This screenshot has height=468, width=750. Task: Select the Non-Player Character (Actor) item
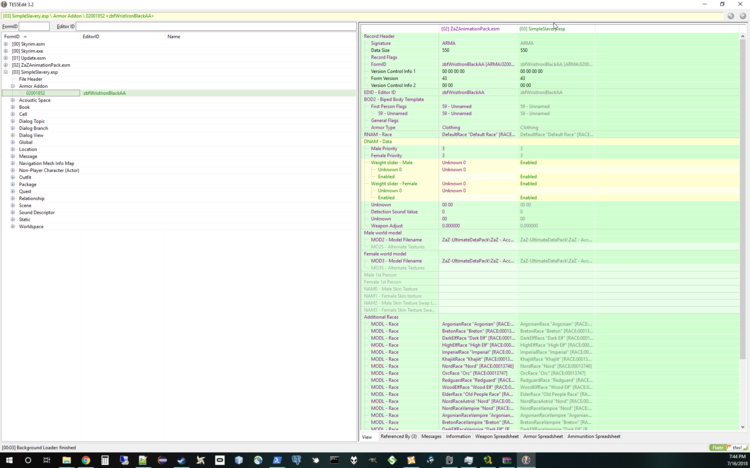(49, 170)
